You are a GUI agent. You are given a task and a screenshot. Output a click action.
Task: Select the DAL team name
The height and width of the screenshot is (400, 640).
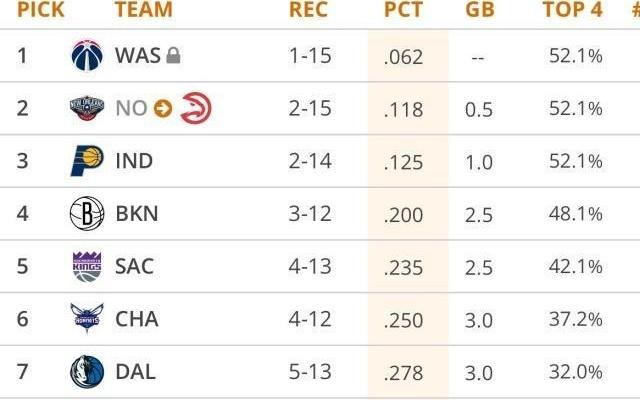(x=135, y=373)
